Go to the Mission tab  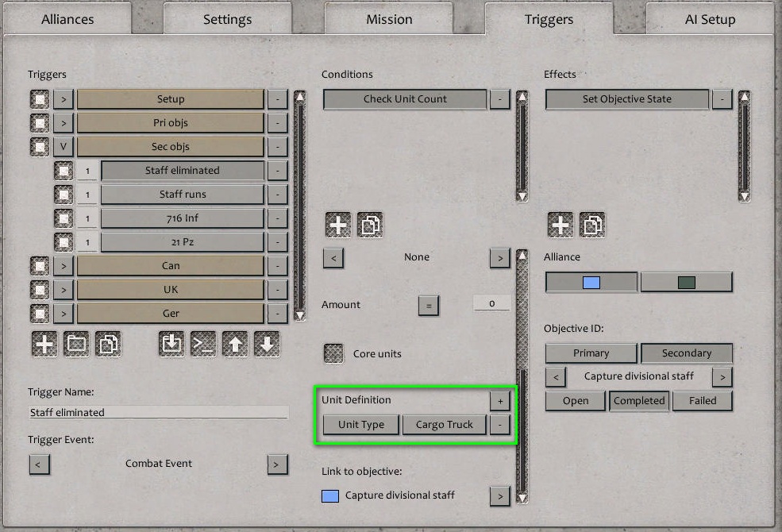(389, 19)
